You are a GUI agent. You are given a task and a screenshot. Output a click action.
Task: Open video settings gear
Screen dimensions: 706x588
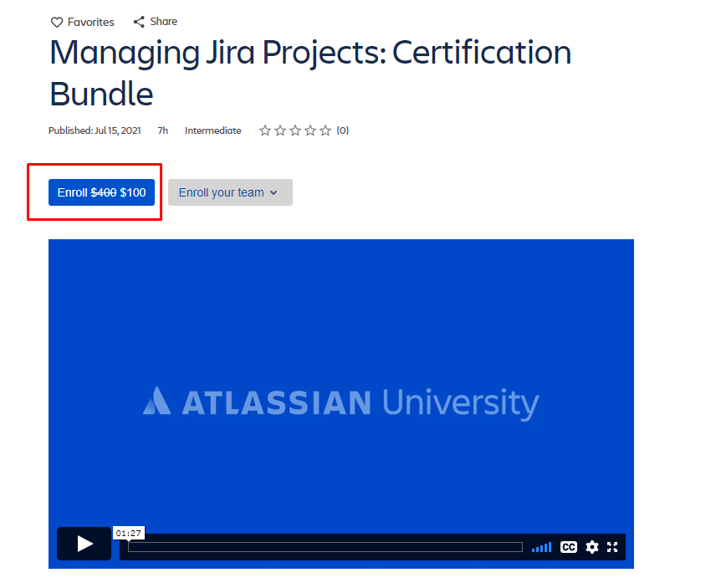point(592,547)
